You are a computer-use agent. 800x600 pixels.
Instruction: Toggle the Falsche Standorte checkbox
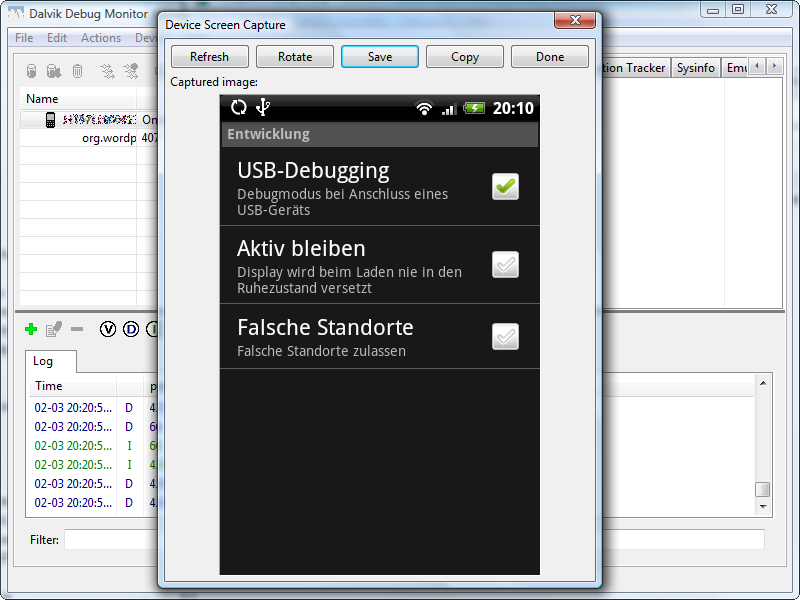(505, 337)
